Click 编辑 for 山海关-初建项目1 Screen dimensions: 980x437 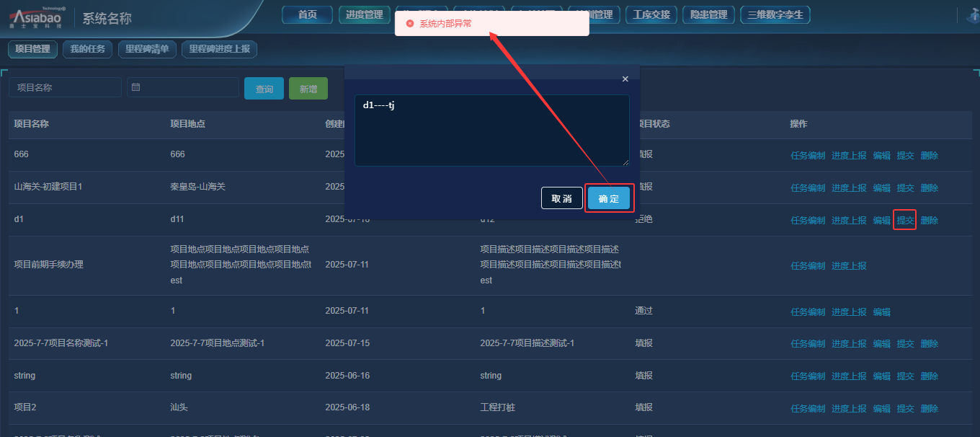(x=882, y=188)
